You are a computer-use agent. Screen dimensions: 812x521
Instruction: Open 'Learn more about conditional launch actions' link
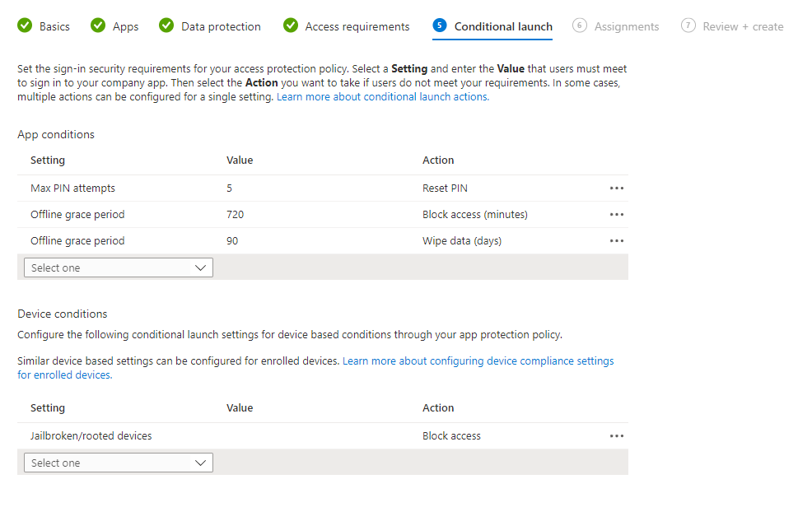click(x=382, y=97)
